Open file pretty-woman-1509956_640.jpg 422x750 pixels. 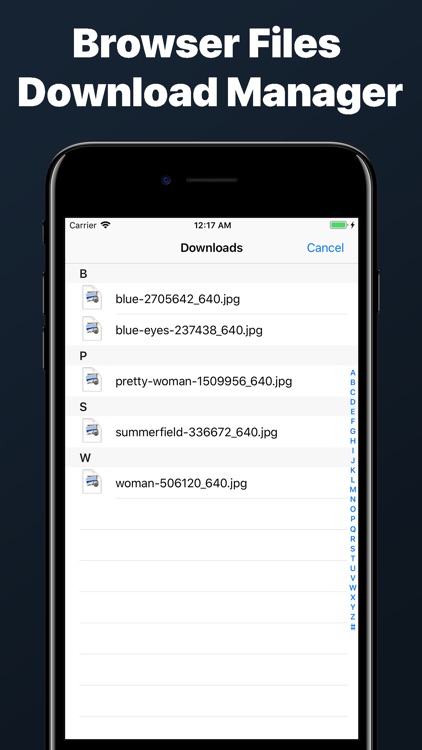coord(211,381)
